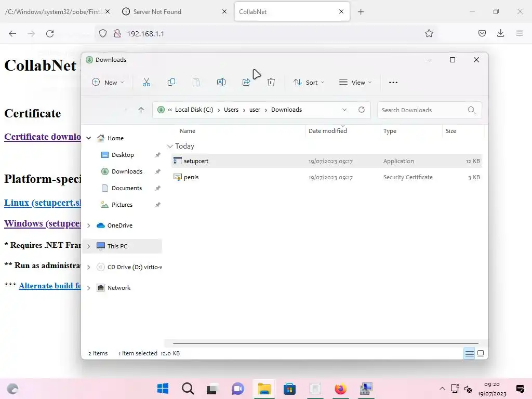Close the Server Not Found tab
532x399 pixels.
pos(224,11)
